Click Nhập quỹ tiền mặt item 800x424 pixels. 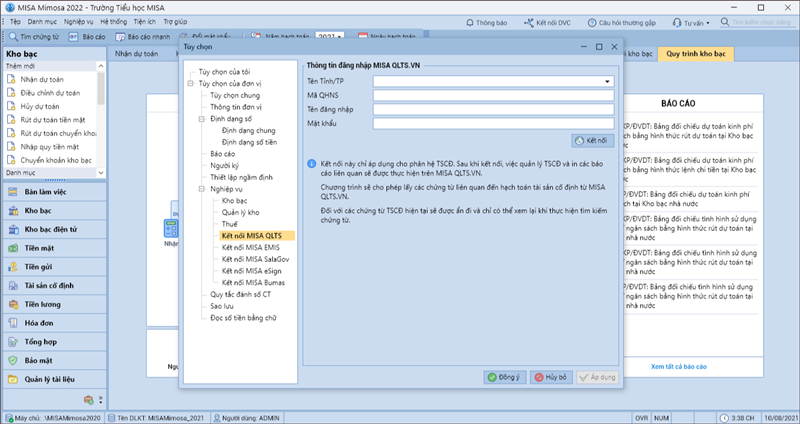[49, 147]
